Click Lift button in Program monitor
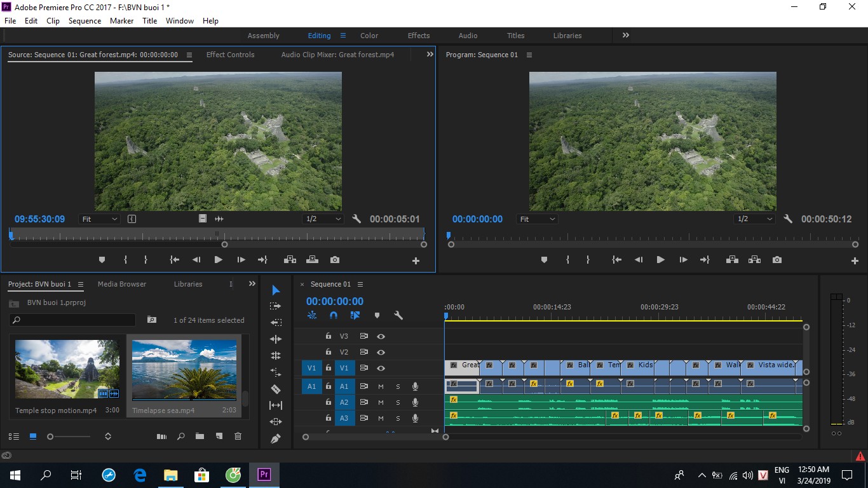This screenshot has width=868, height=488. coord(732,260)
